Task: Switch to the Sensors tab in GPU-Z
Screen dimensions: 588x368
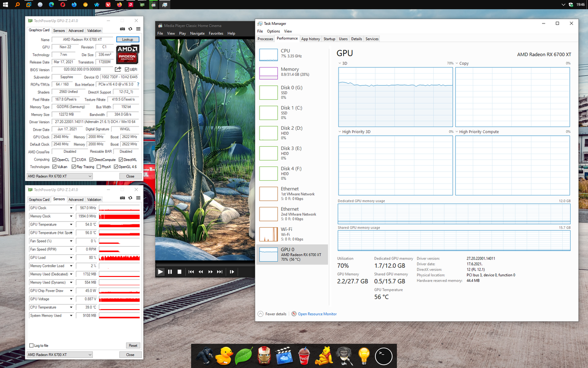Action: (59, 30)
